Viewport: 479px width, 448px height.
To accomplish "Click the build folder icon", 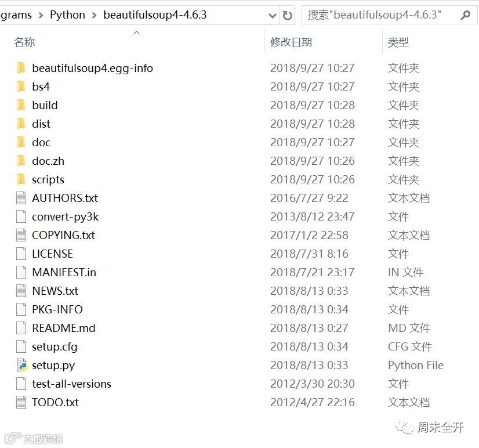I will point(21,105).
